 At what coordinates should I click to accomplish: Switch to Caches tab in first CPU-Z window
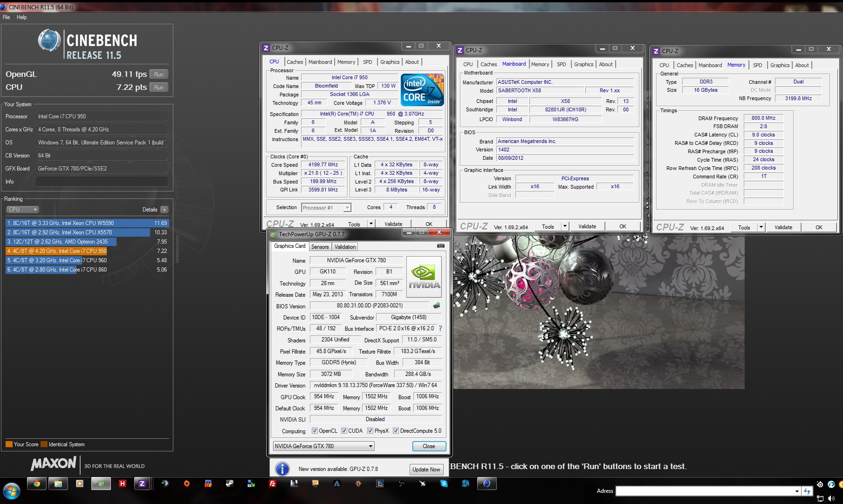[295, 62]
